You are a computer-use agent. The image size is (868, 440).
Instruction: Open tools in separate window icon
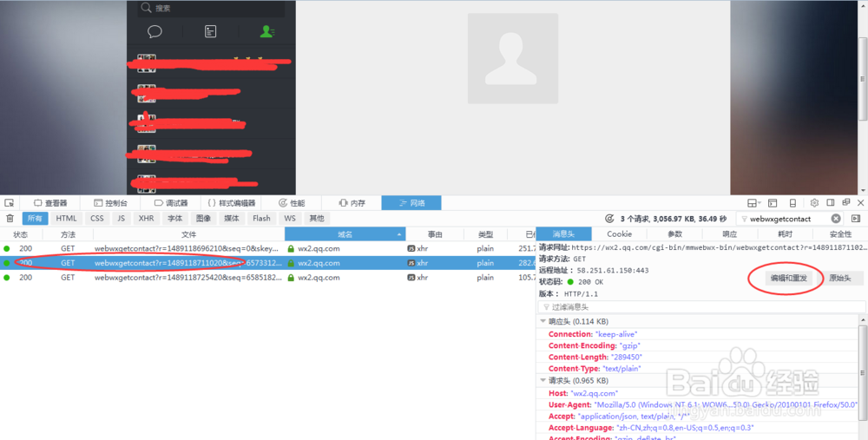[x=845, y=203]
